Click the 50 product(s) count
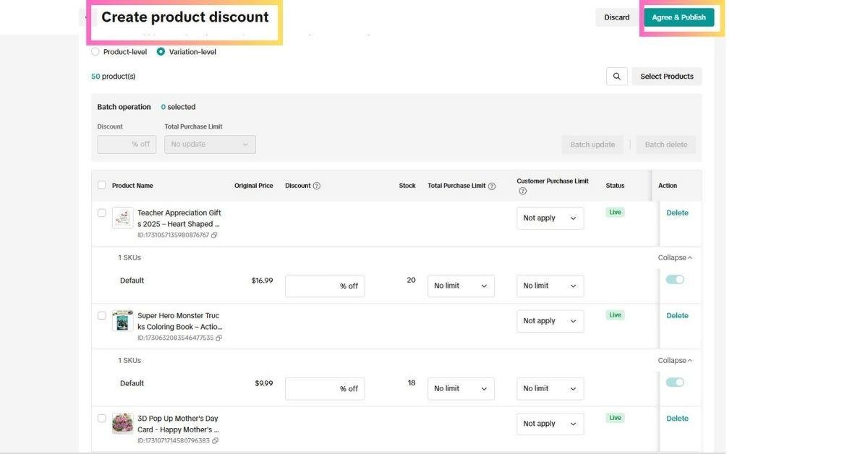The width and height of the screenshot is (868, 454). [x=113, y=76]
